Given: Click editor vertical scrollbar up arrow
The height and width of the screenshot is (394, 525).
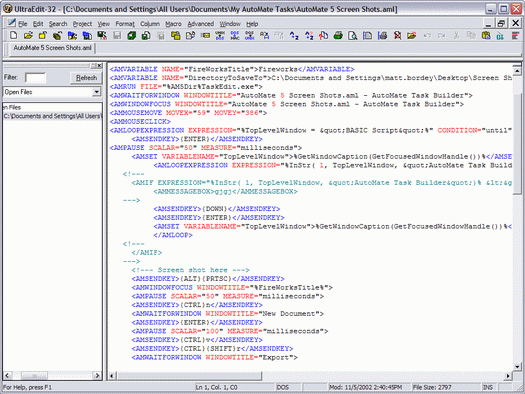Looking at the screenshot, I should coord(517,71).
